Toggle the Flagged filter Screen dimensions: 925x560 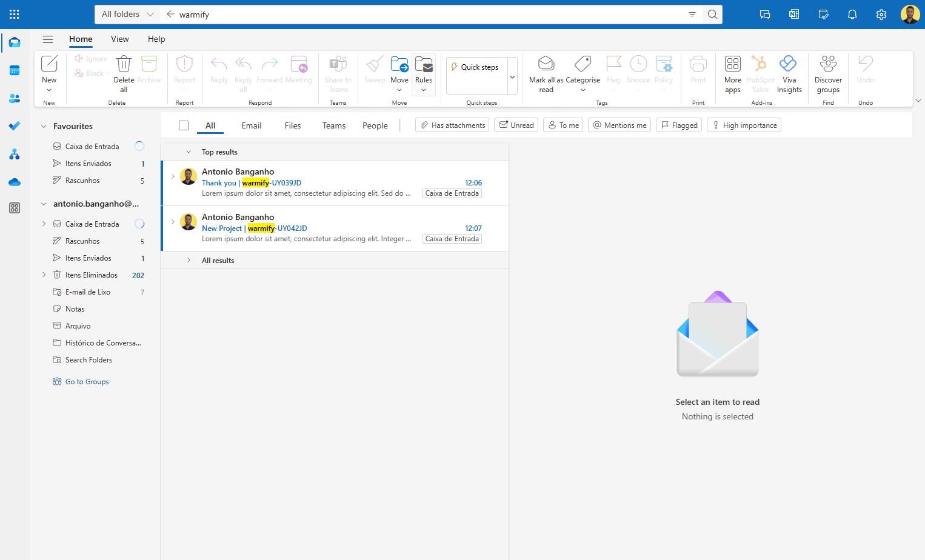coord(679,125)
